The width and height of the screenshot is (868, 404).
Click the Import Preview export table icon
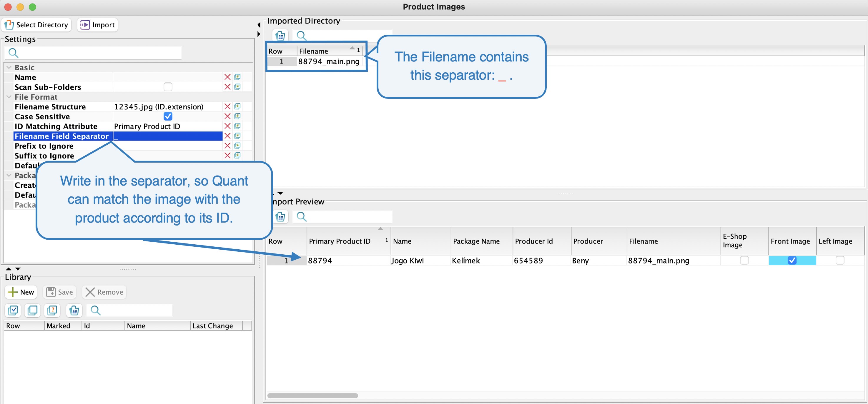(280, 216)
